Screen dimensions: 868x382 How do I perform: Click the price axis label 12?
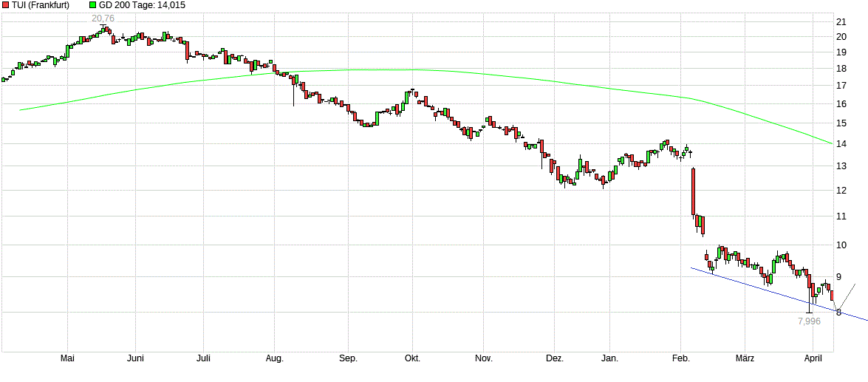pos(841,191)
